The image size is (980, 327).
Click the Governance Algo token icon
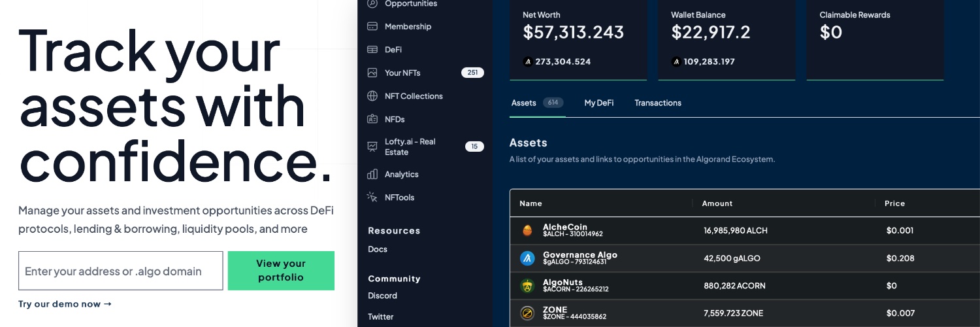pyautogui.click(x=527, y=258)
